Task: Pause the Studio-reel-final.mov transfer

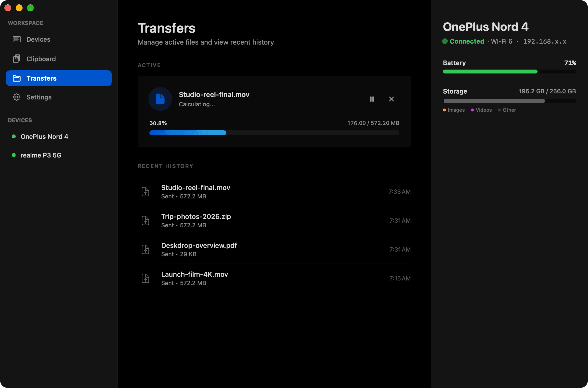Action: point(372,99)
